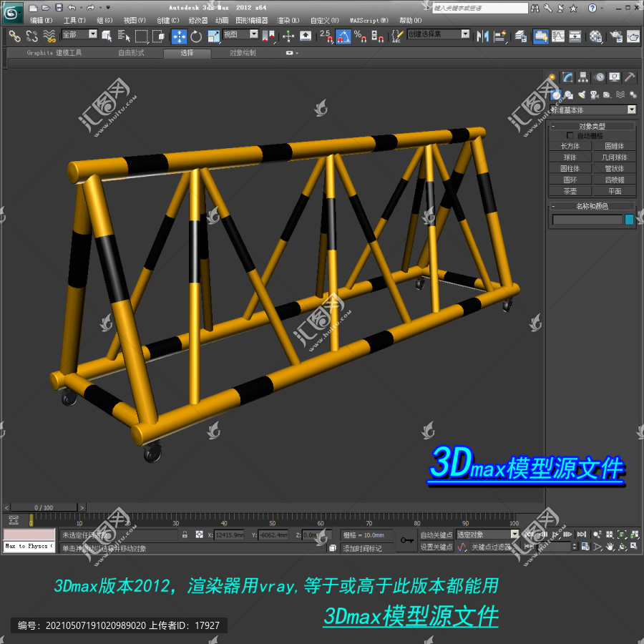Open the Modify command panel tab
Image resolution: width=644 pixels, height=644 pixels.
point(567,77)
